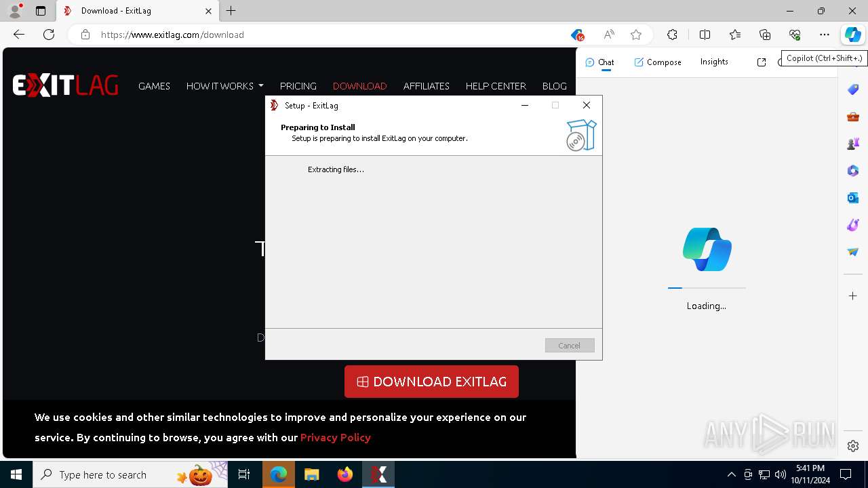Visit the BLOG link
This screenshot has width=868, height=488.
coord(554,86)
